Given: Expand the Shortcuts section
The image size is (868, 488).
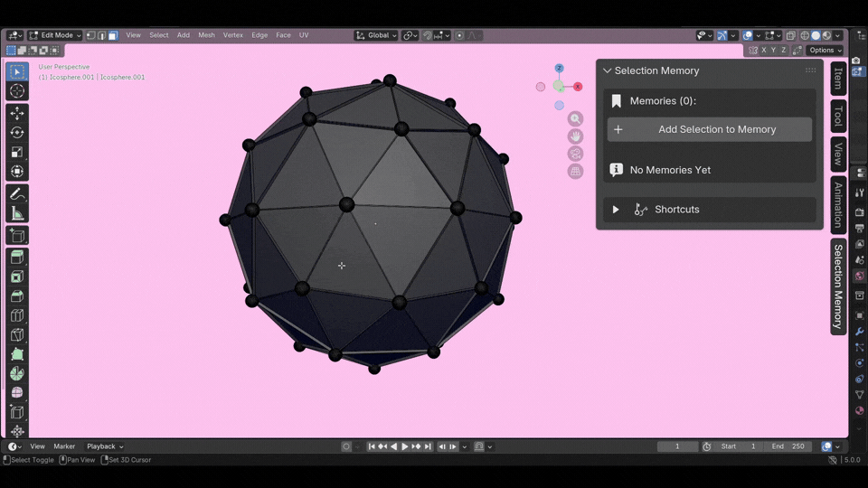Looking at the screenshot, I should point(616,210).
